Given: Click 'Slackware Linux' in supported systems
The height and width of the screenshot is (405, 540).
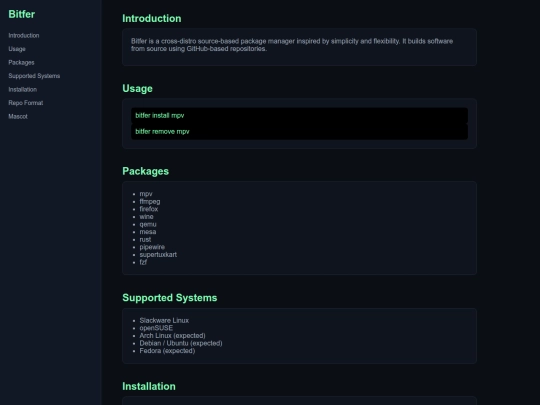Looking at the screenshot, I should [164, 320].
